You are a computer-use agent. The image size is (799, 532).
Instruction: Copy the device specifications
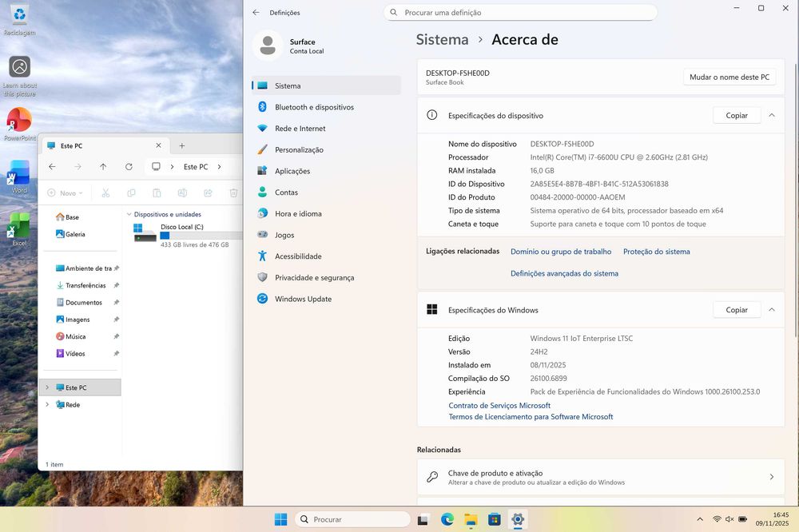click(737, 116)
